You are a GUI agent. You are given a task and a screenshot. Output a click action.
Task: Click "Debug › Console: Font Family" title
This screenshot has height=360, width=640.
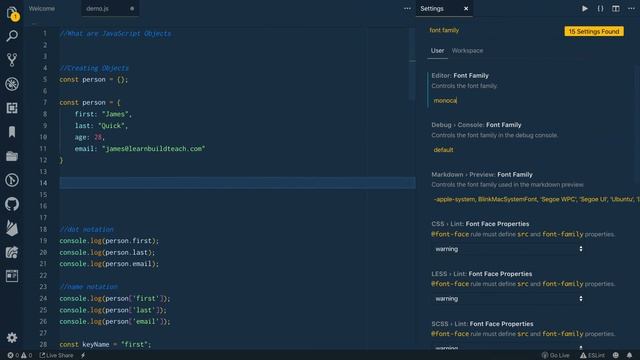(476, 125)
